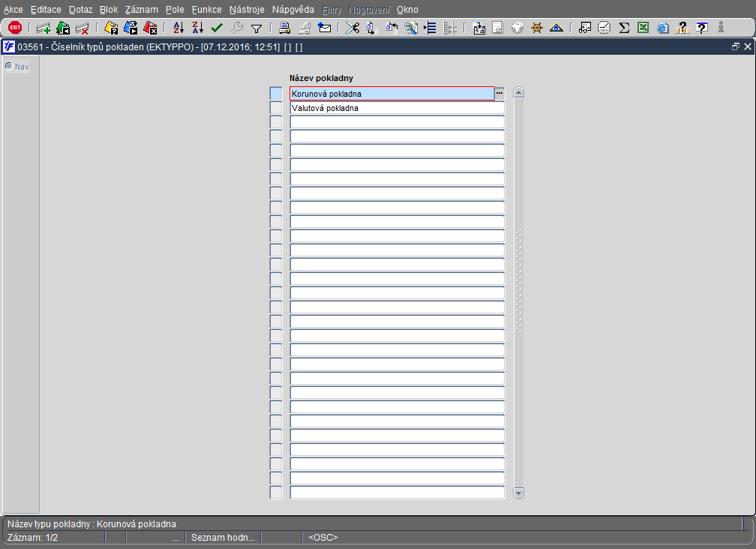Click the Název pokladny column header

(321, 78)
